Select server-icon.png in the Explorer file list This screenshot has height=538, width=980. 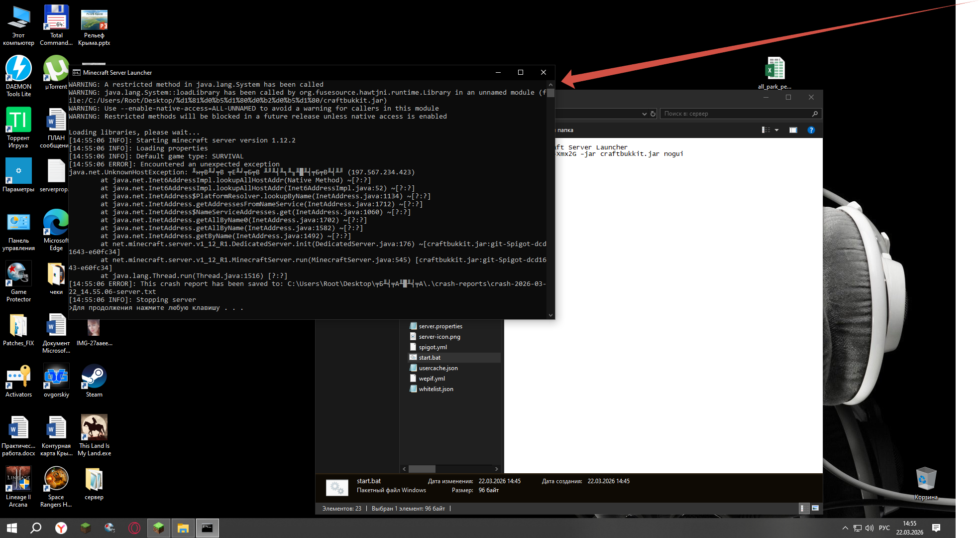click(439, 337)
